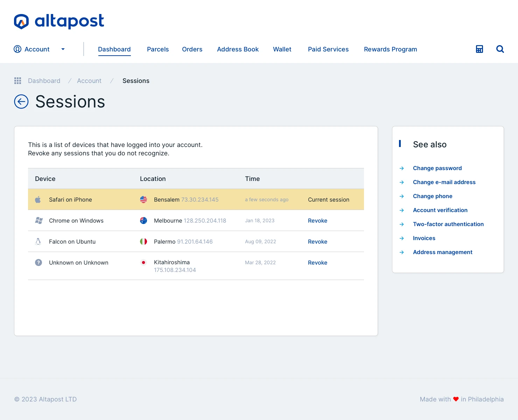Open Two-factor authentication link
This screenshot has width=518, height=420.
448,224
